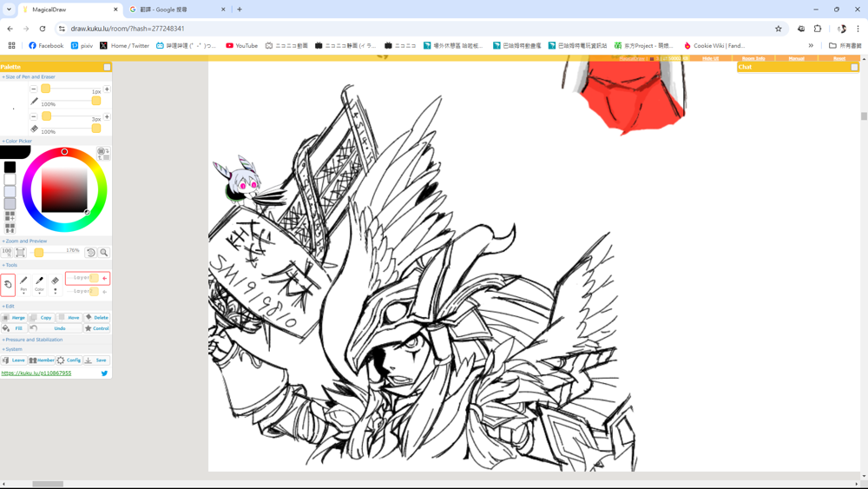Click the color picker mode switch icon
The width and height of the screenshot is (868, 489).
(103, 154)
